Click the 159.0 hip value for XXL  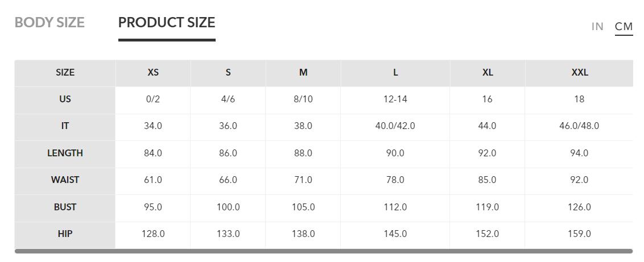click(x=579, y=234)
